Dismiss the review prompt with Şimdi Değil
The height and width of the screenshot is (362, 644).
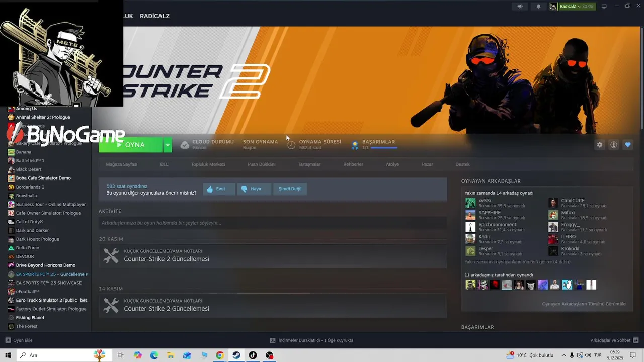290,189
